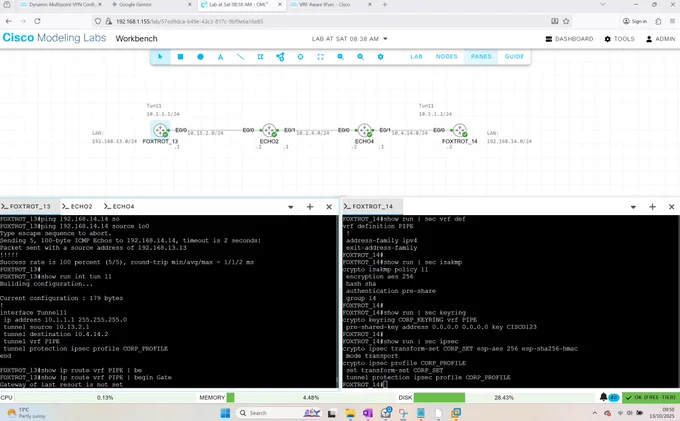The width and height of the screenshot is (680, 421).
Task: Select the line annotation tool
Action: tap(240, 57)
